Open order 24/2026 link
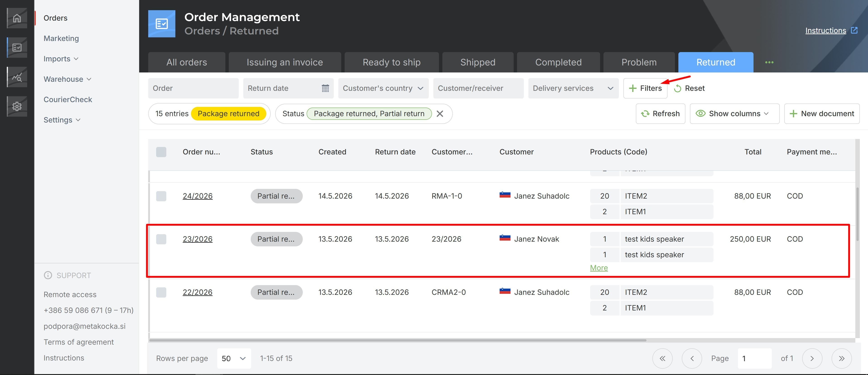The height and width of the screenshot is (375, 868). coord(198,196)
